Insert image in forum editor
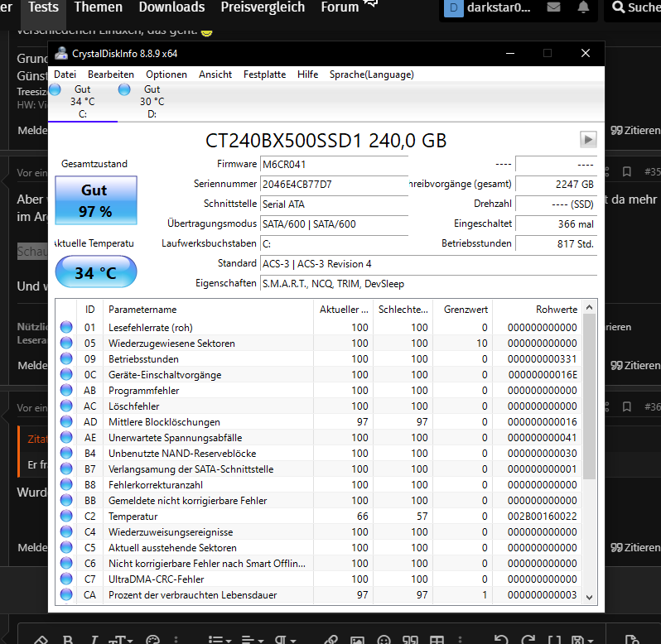The image size is (661, 644). tap(357, 640)
